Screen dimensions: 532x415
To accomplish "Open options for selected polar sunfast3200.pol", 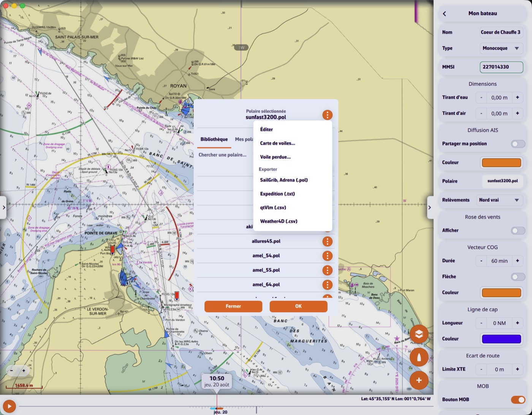I will [x=327, y=115].
